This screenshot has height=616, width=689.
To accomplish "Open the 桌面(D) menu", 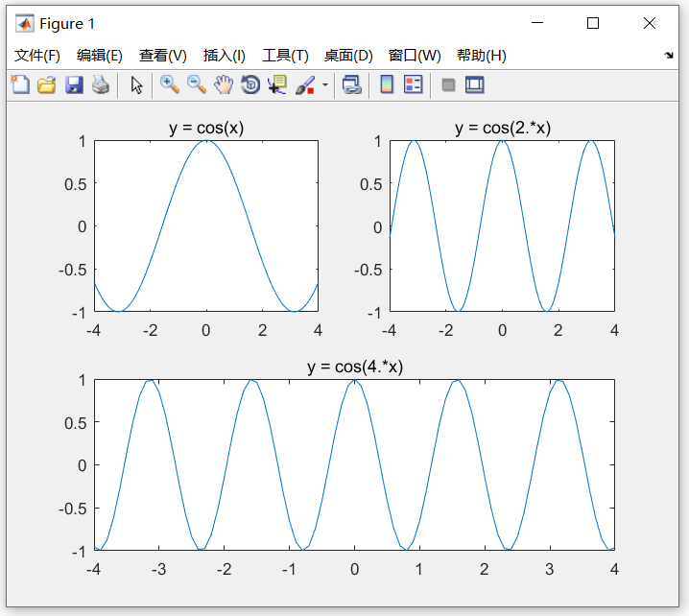I will pos(348,56).
